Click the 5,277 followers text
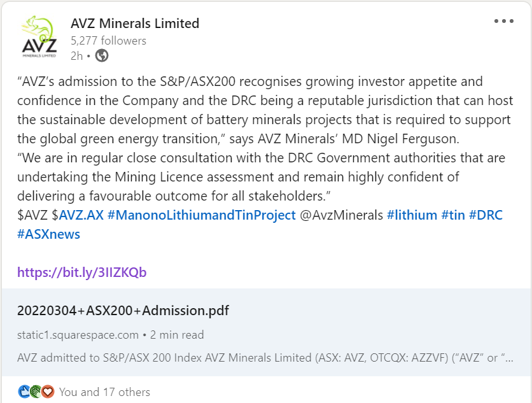 pos(108,41)
